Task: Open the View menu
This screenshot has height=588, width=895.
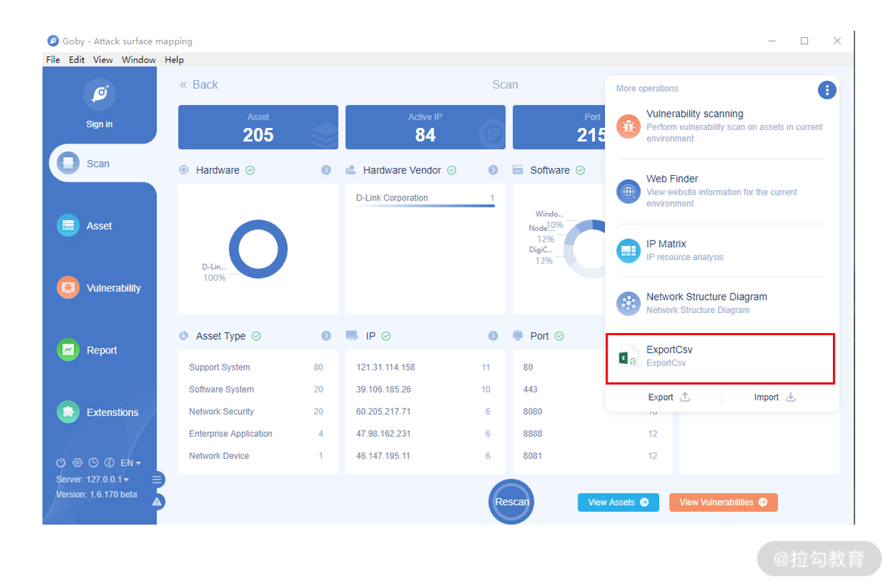Action: coord(103,59)
